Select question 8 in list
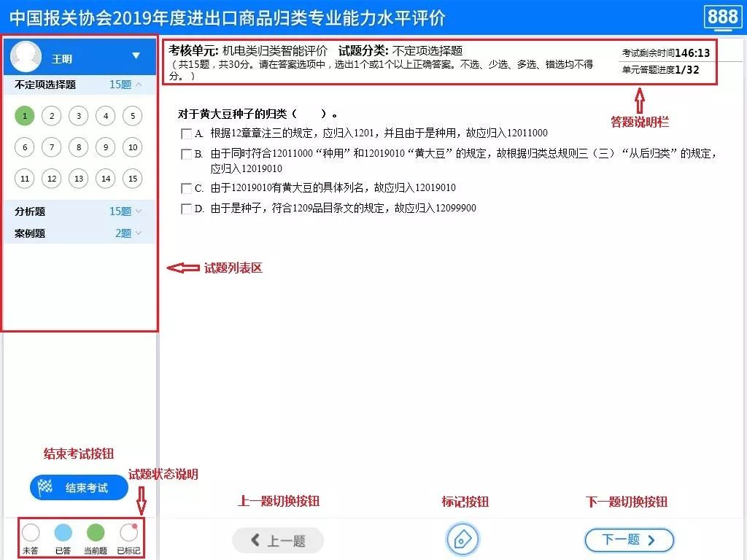 click(x=79, y=147)
